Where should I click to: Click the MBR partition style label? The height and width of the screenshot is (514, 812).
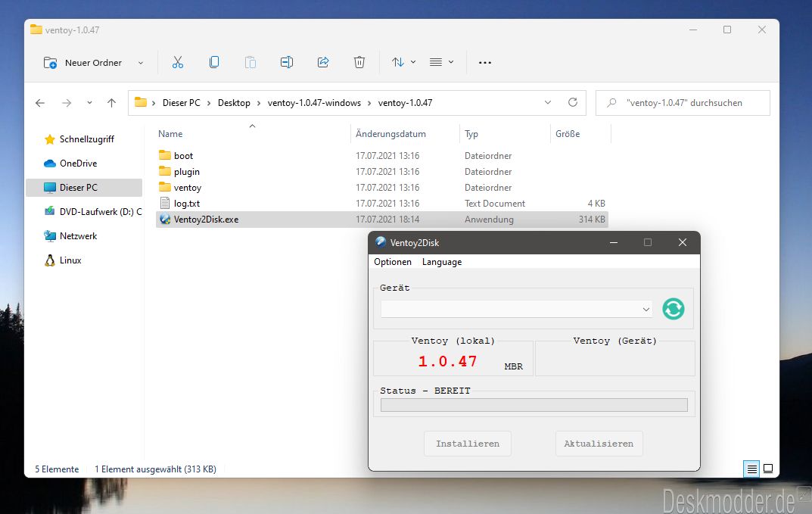pos(513,366)
